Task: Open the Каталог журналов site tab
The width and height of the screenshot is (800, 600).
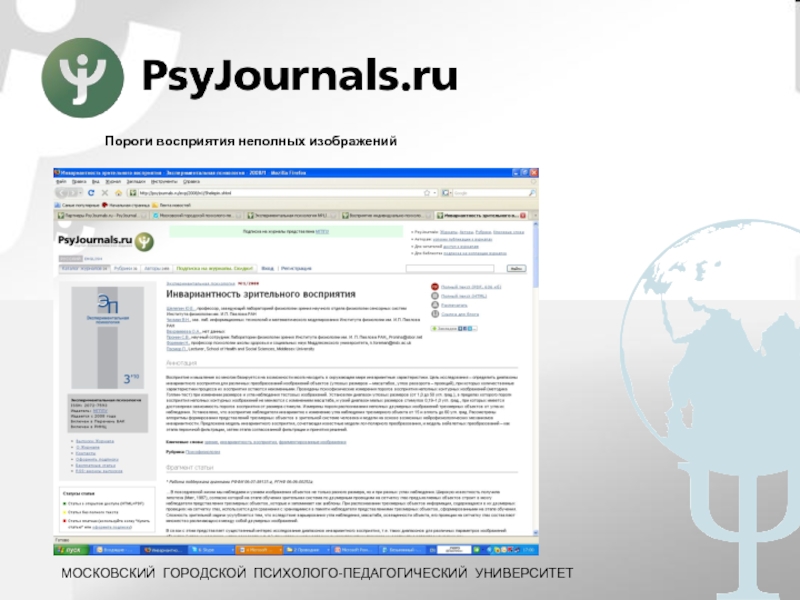Action: [84, 268]
